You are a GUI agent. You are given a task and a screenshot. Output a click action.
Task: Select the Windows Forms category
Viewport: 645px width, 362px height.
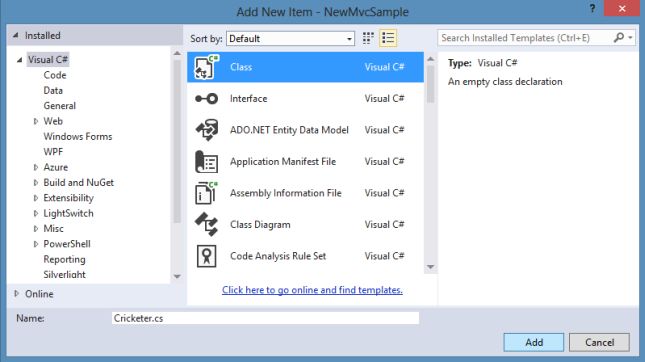(78, 137)
